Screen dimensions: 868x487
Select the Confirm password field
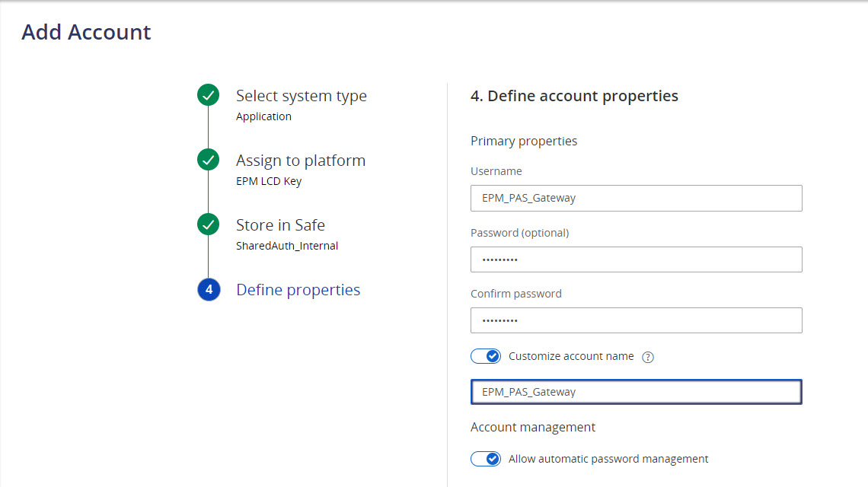[636, 320]
